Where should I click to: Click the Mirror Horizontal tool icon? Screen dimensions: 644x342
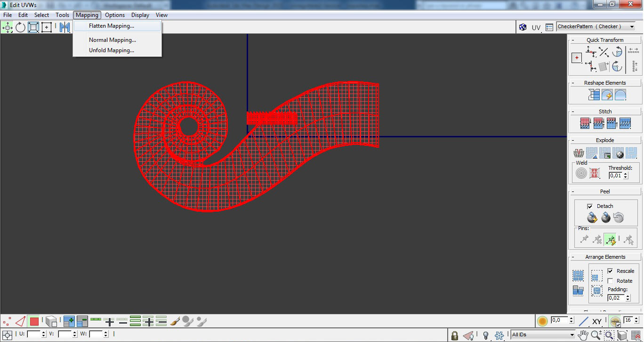[x=64, y=27]
